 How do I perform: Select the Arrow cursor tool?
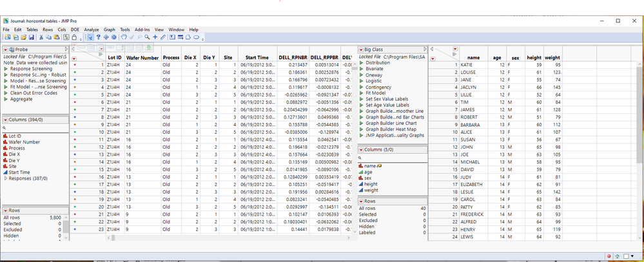(90, 37)
